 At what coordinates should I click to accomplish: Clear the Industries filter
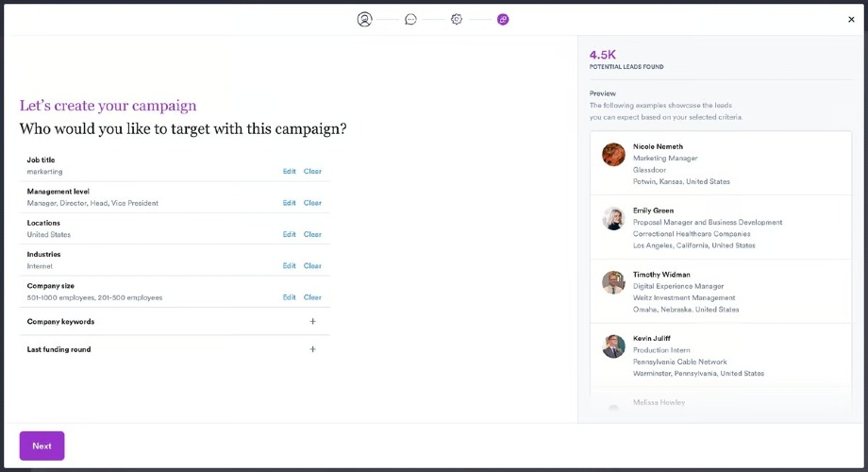point(312,266)
